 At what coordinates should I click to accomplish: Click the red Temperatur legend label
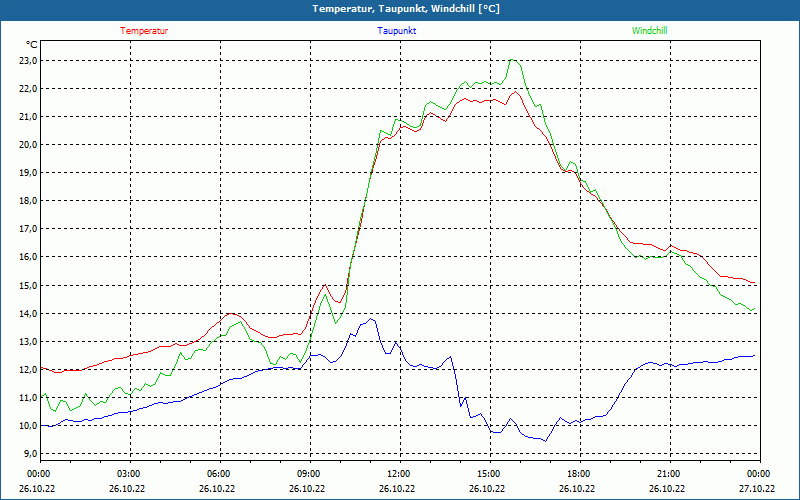click(x=144, y=31)
